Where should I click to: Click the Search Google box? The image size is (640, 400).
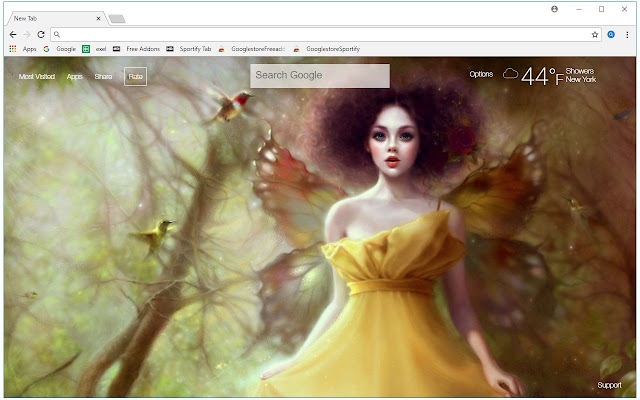coord(320,76)
